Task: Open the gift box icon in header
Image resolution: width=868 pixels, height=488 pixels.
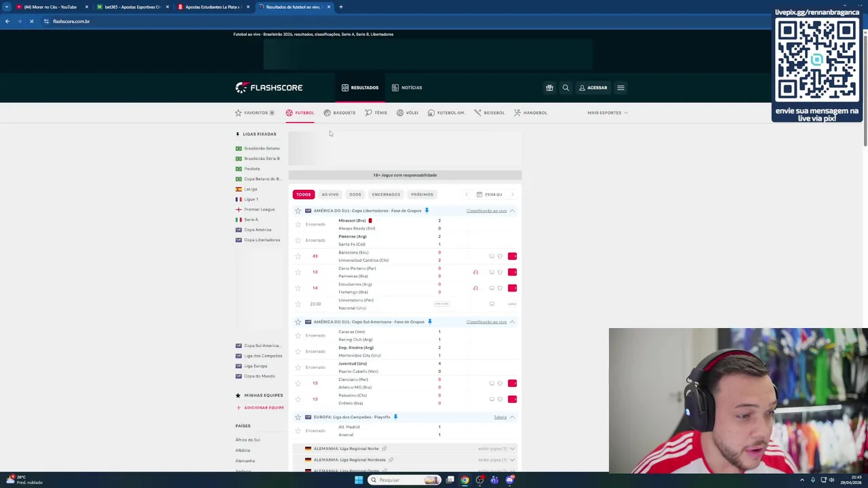Action: pyautogui.click(x=549, y=87)
